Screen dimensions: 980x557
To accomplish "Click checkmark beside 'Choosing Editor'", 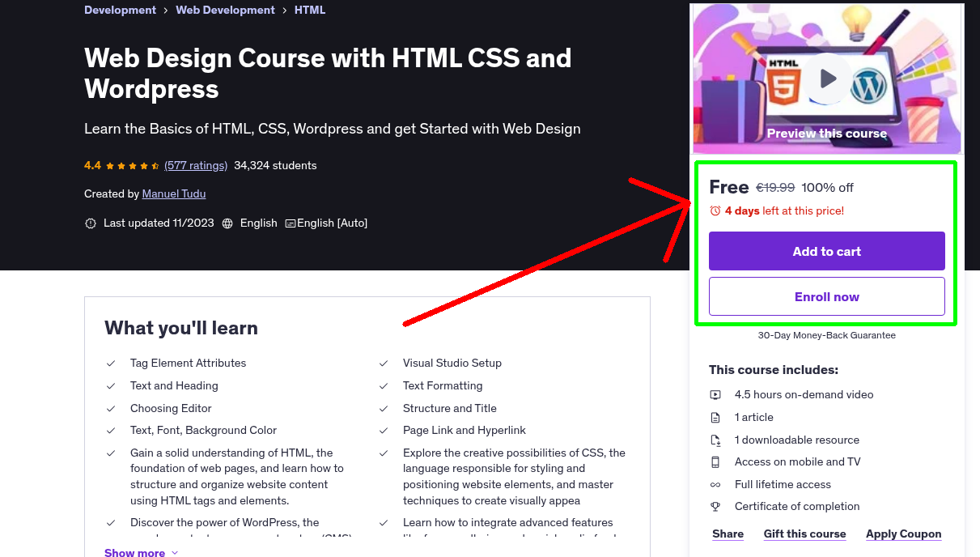I will pyautogui.click(x=111, y=409).
